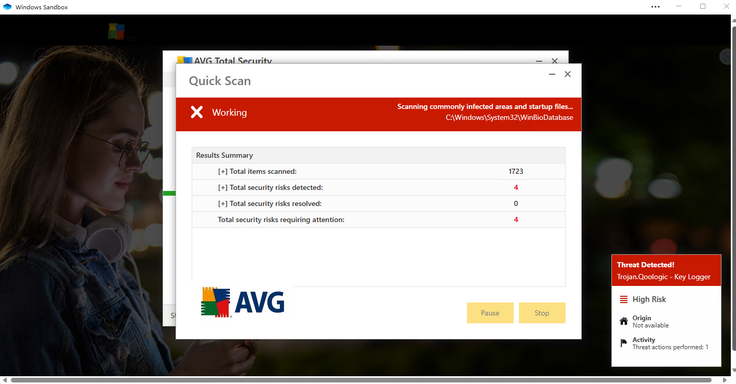
Task: Click the horizontal scrollbar of Sandbox
Action: click(x=361, y=380)
